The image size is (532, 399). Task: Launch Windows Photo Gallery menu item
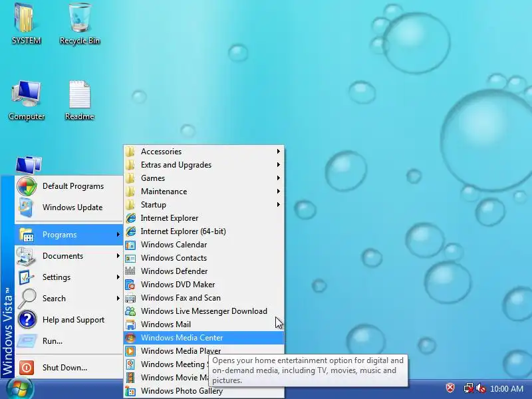point(204,391)
